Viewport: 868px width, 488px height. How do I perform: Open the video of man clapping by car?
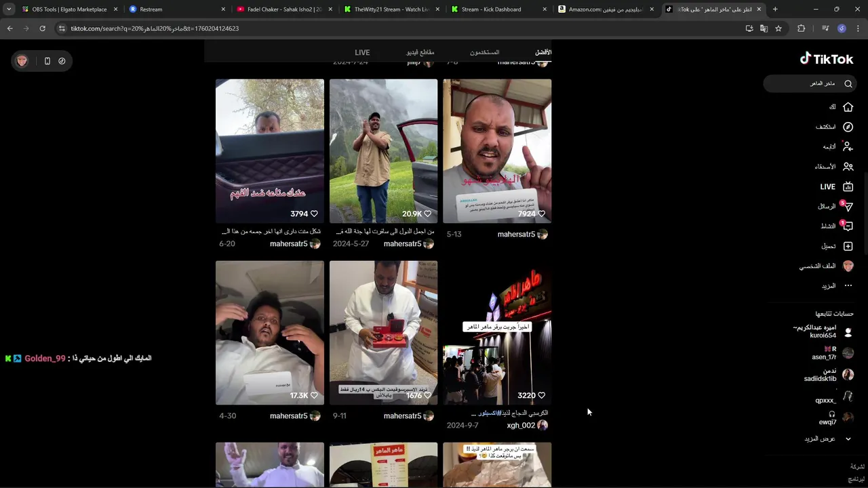click(383, 151)
